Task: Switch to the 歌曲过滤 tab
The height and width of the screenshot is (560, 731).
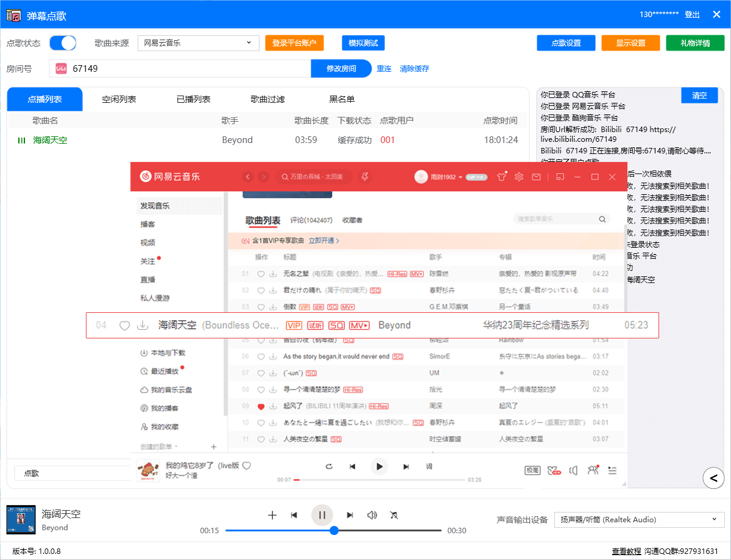Action: click(267, 99)
